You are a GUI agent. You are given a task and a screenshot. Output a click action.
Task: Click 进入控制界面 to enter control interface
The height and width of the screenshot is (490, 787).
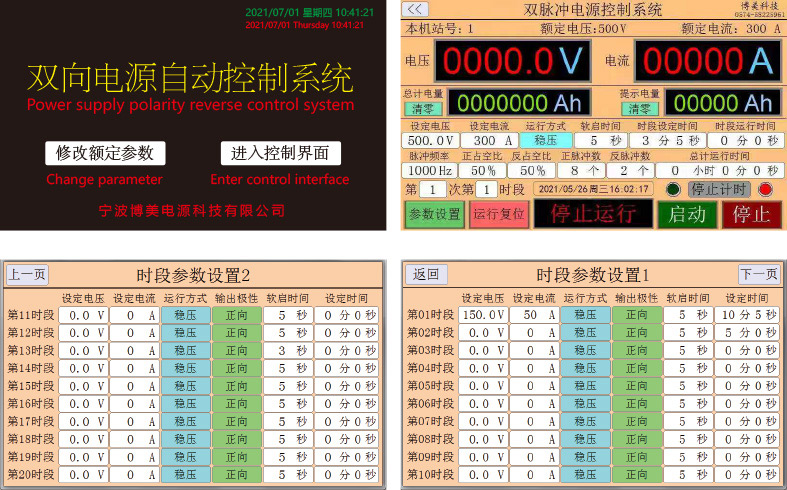(x=280, y=153)
